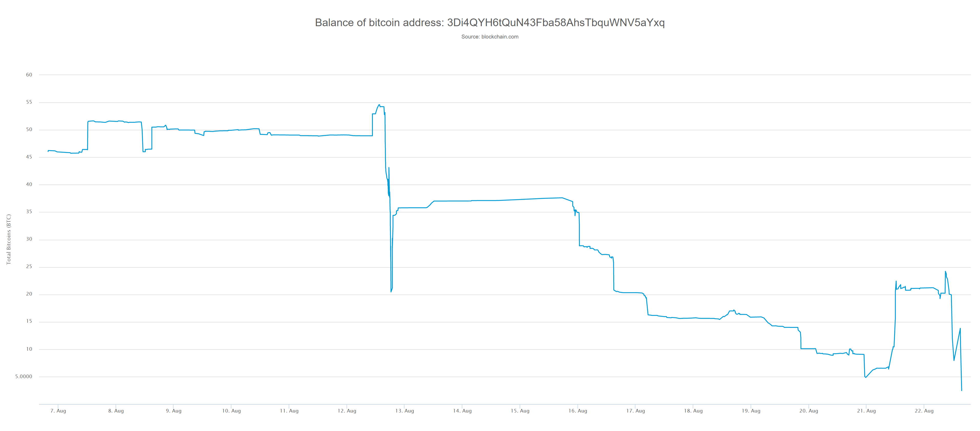Image resolution: width=980 pixels, height=431 pixels.
Task: Click the sharp dip to 20 BTC before 13 Aug
Action: click(391, 292)
